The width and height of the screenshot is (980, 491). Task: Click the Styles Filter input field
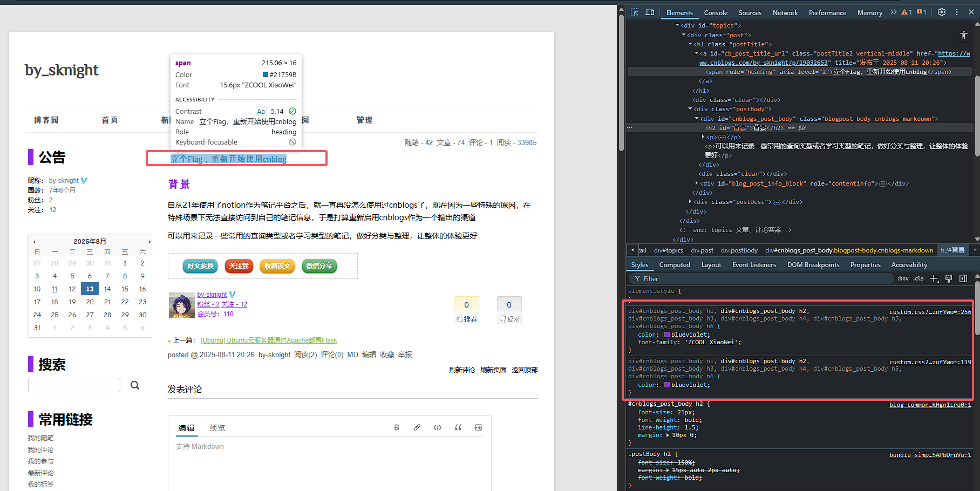pyautogui.click(x=761, y=279)
